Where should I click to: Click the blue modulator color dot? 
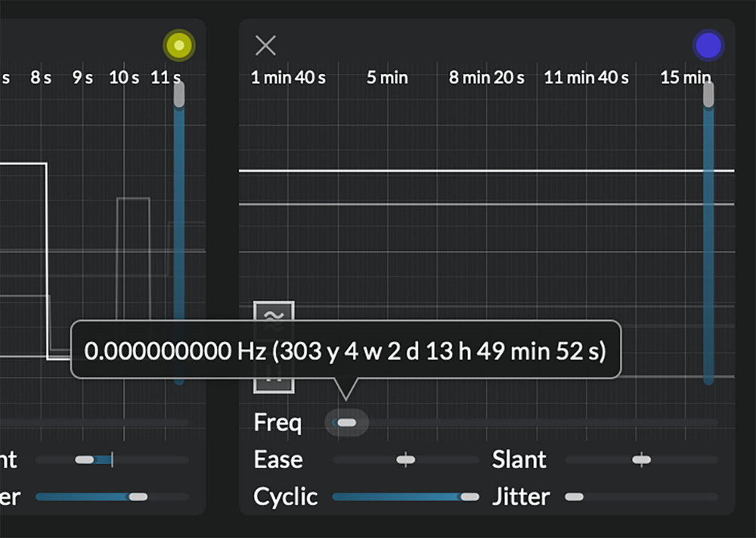(708, 45)
